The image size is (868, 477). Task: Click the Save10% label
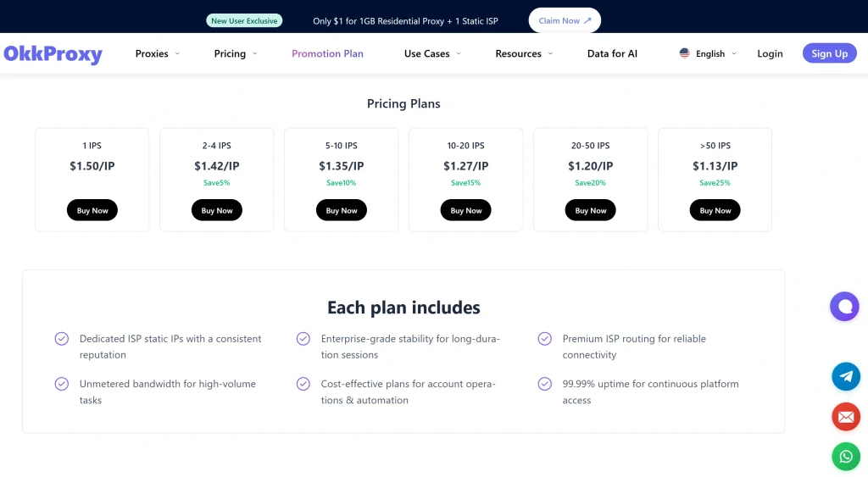(x=341, y=183)
